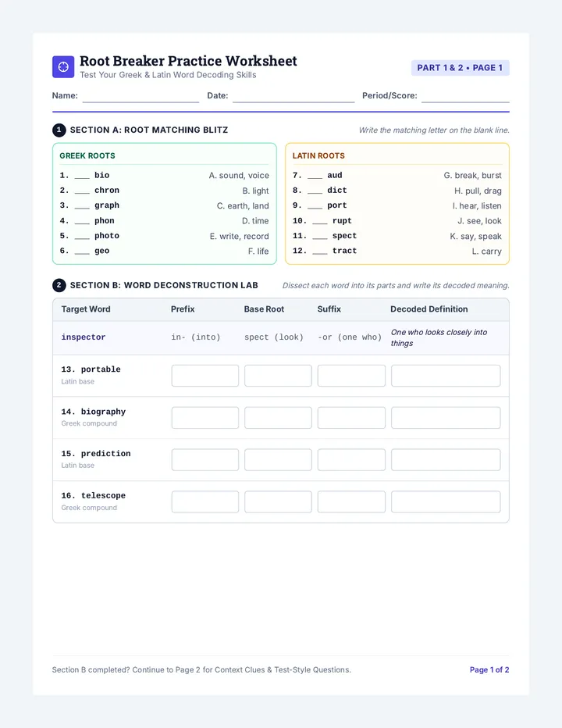
Task: Click the definition 'K. say, speak'
Action: (x=475, y=237)
